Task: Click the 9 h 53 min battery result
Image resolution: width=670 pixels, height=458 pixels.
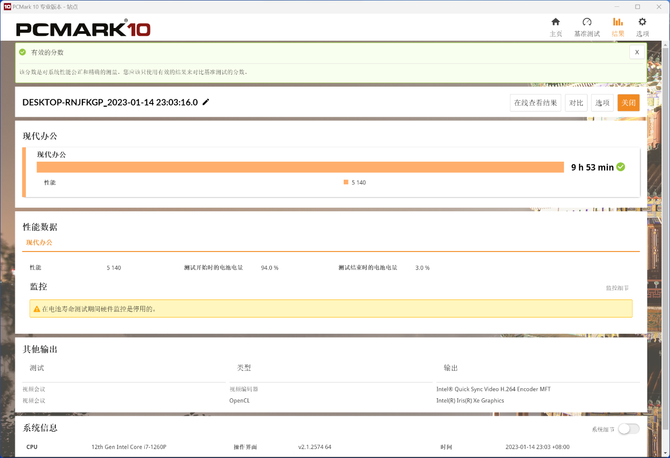Action: pyautogui.click(x=592, y=167)
